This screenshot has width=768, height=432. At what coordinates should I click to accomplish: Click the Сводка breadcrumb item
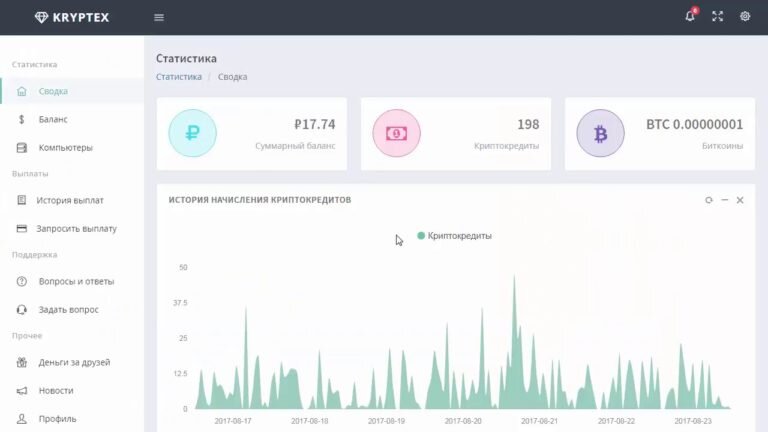pos(233,76)
